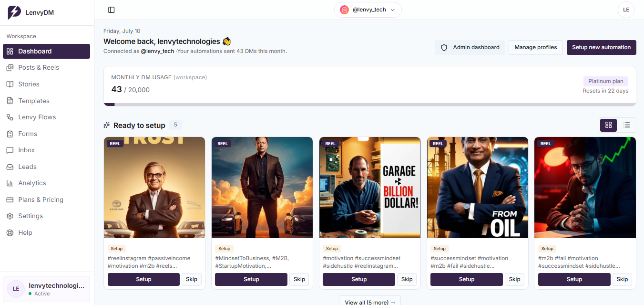Open the Trust reel thumbnail with Jaguar cars

pyautogui.click(x=154, y=188)
